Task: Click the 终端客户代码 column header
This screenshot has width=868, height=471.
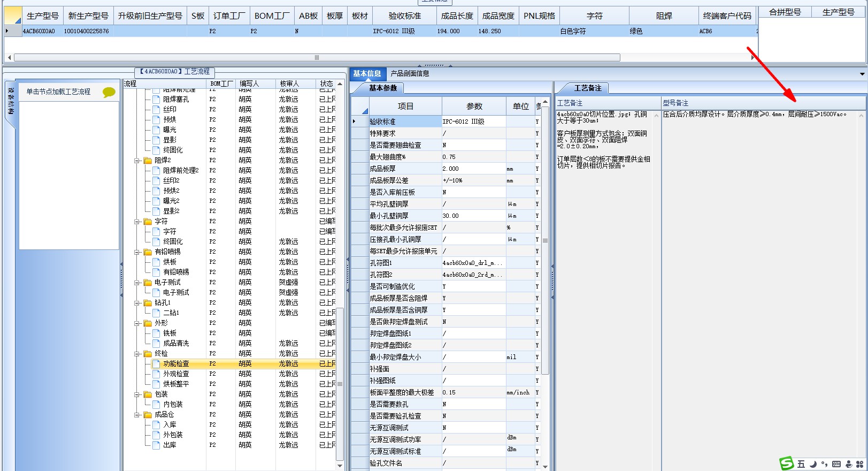Action: tap(727, 16)
